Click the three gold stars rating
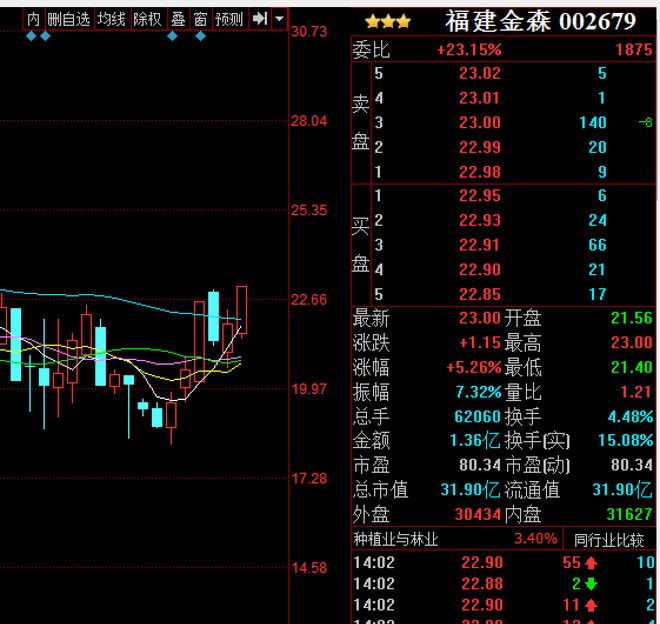Viewport: 660px width, 624px height. pos(388,21)
